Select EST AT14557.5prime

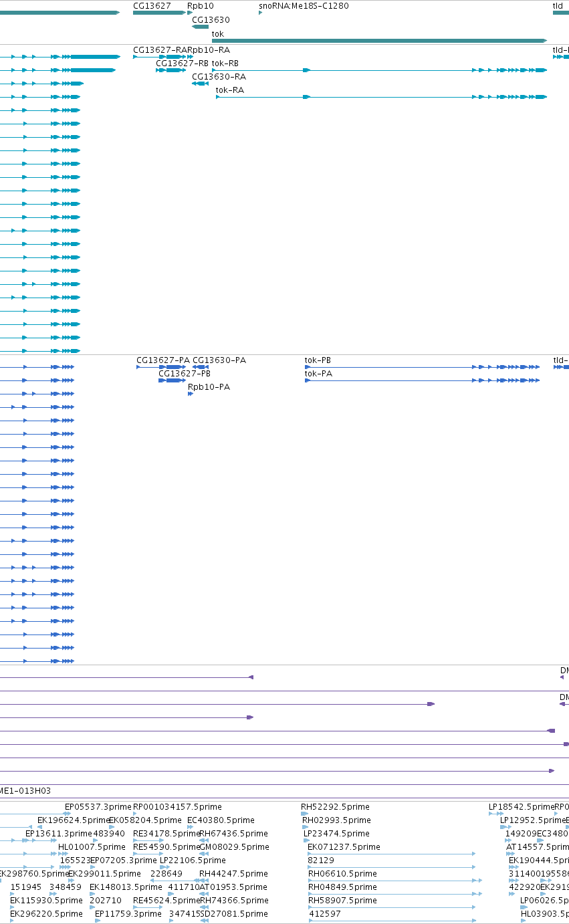(538, 847)
